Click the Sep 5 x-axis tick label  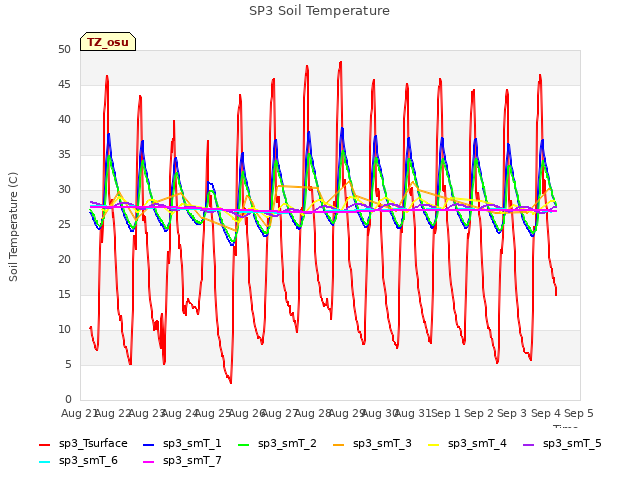coord(579,413)
